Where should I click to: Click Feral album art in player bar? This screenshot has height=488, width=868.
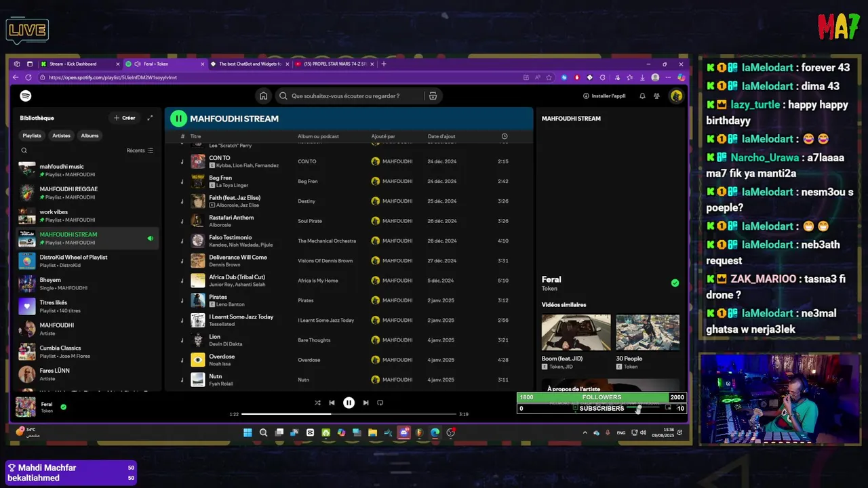click(x=26, y=407)
